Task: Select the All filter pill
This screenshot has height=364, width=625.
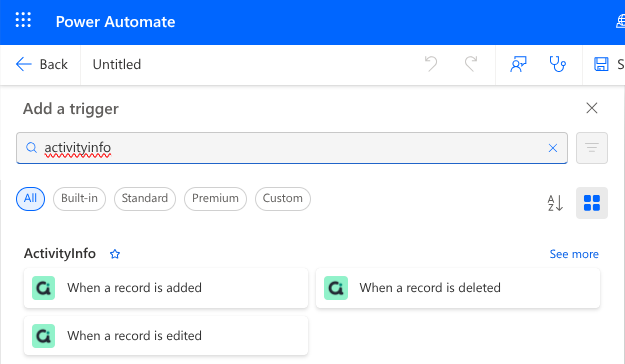Action: click(30, 199)
